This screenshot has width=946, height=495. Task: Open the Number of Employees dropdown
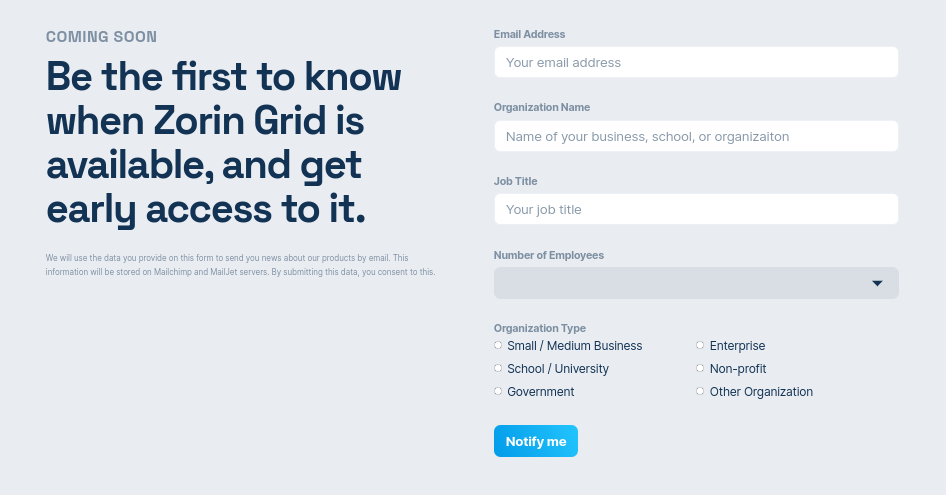(696, 283)
